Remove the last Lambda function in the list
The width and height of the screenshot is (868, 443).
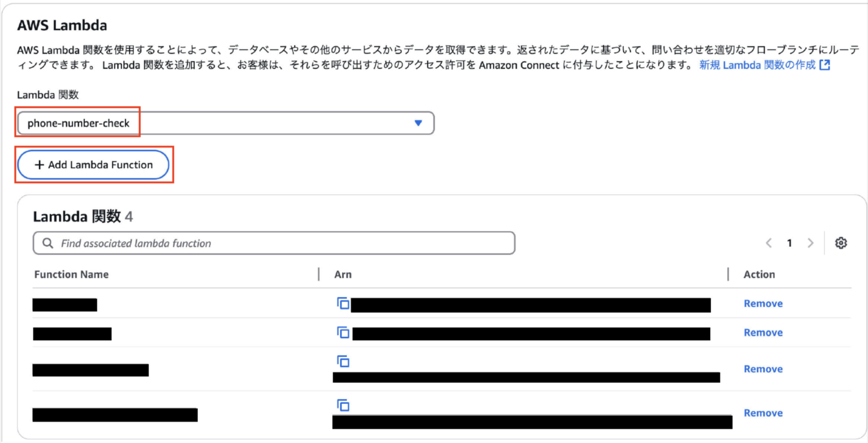[x=762, y=413]
